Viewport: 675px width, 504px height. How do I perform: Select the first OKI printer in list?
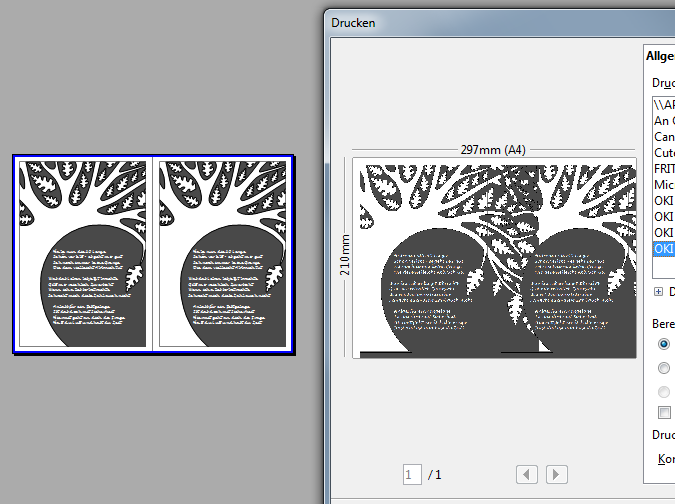(x=663, y=200)
